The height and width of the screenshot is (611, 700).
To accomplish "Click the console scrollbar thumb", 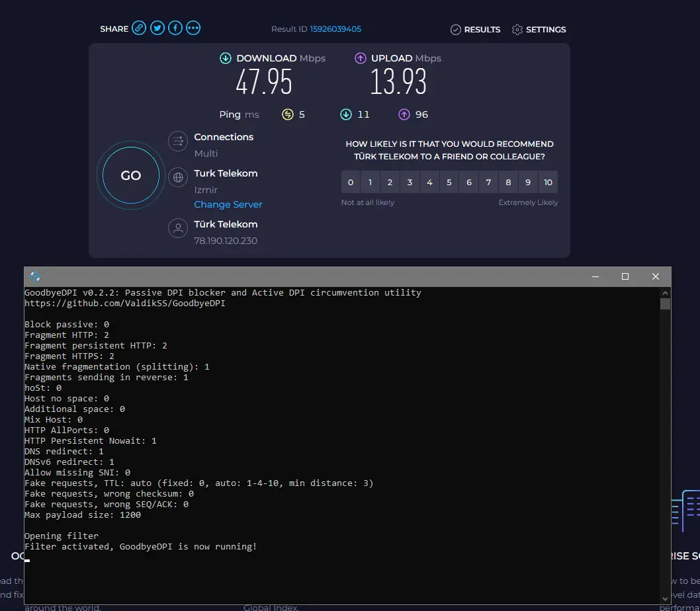I will click(x=665, y=304).
